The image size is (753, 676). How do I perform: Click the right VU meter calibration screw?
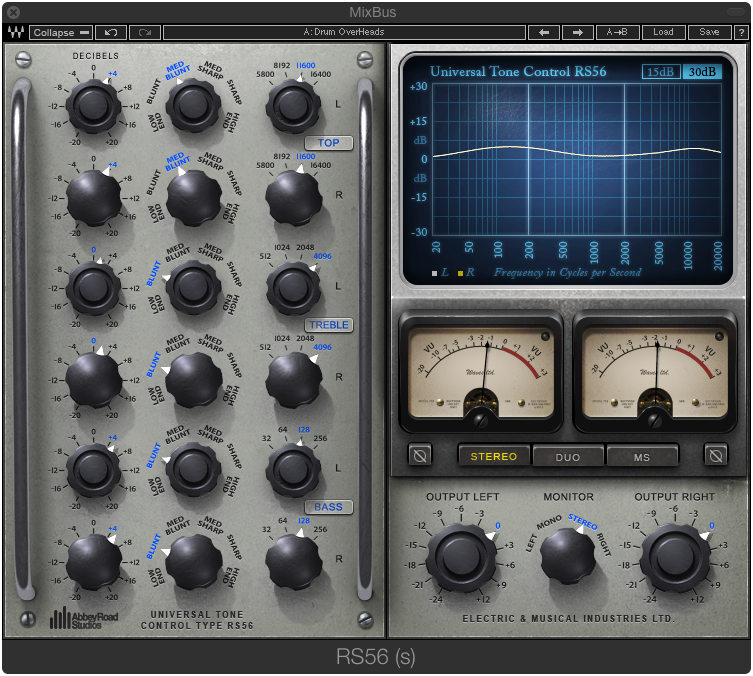pos(654,421)
